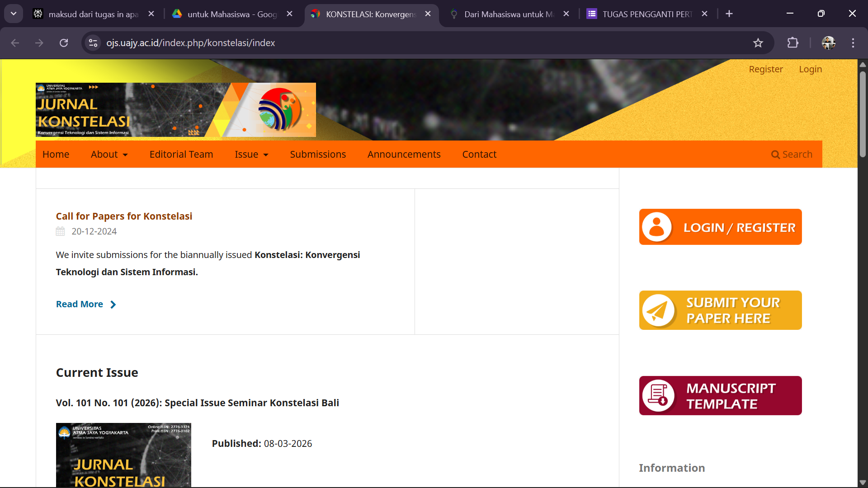
Task: Bookmark this page with the star icon
Action: coord(758,43)
